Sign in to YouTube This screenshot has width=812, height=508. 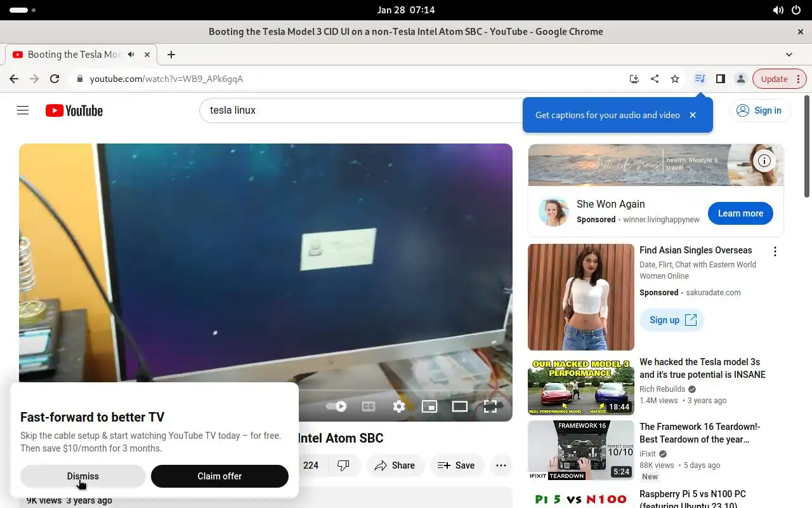(x=760, y=110)
